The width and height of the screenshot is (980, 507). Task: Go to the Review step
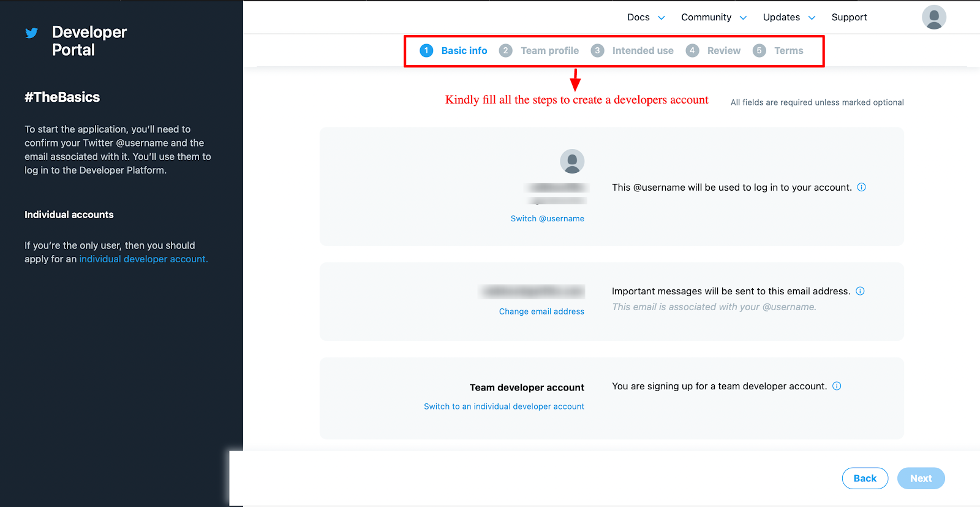714,50
